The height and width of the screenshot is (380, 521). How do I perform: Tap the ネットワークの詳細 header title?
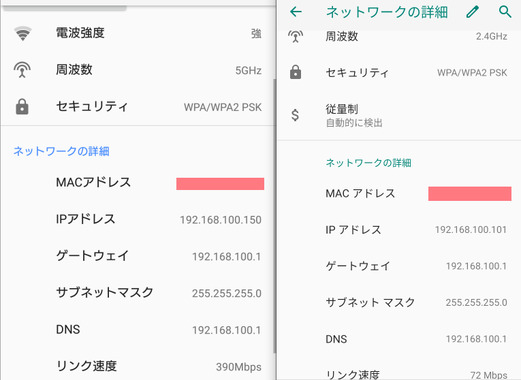(x=387, y=12)
